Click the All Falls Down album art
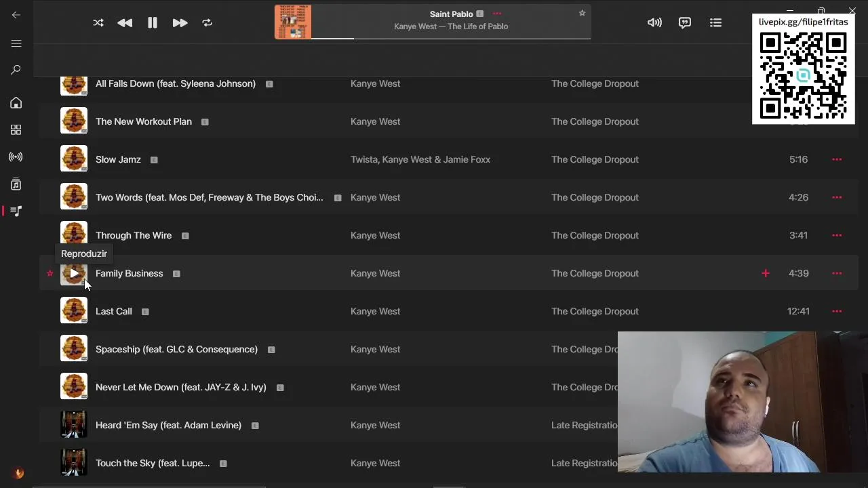This screenshot has height=488, width=868. pyautogui.click(x=74, y=85)
